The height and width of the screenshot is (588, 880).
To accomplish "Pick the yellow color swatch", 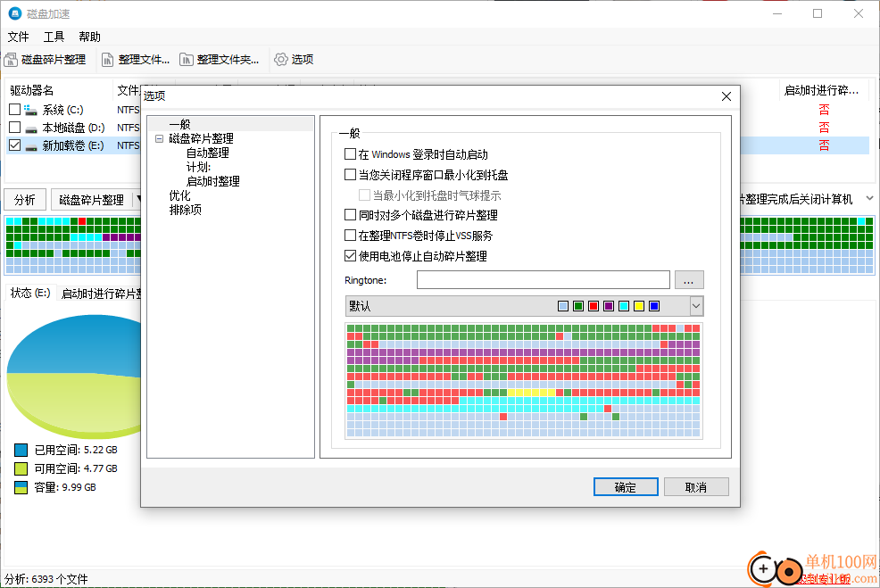I will point(639,306).
